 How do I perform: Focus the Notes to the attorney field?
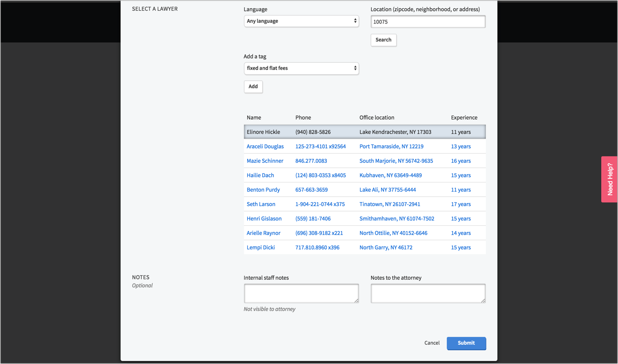[x=428, y=293]
